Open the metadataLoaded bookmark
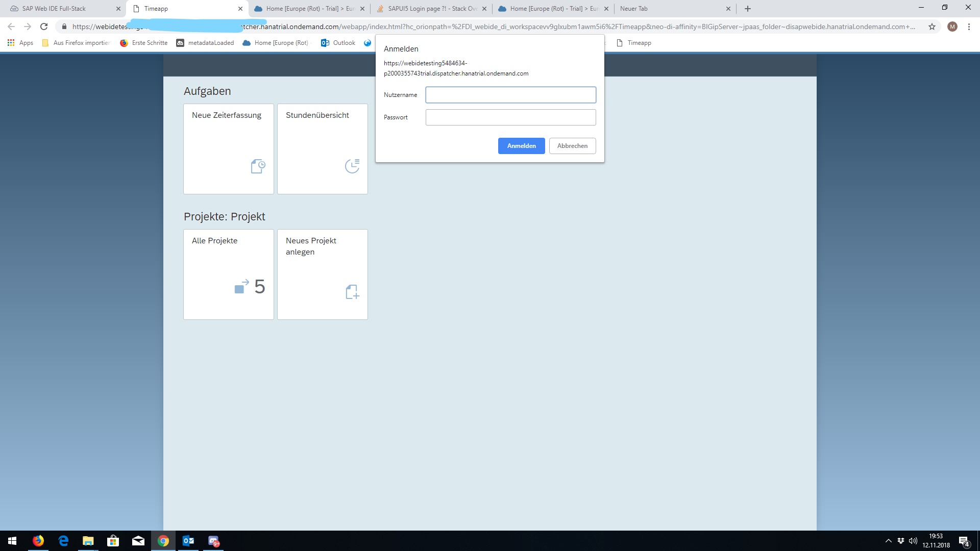980x551 pixels. point(205,43)
